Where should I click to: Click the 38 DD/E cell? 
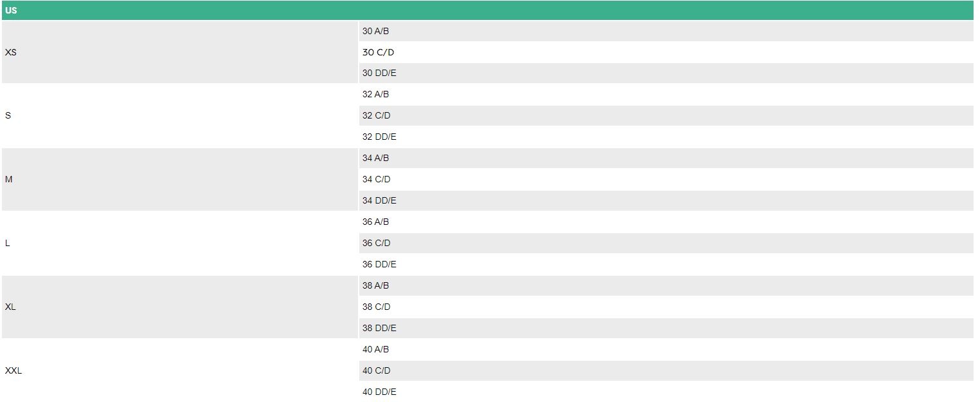[x=666, y=329]
